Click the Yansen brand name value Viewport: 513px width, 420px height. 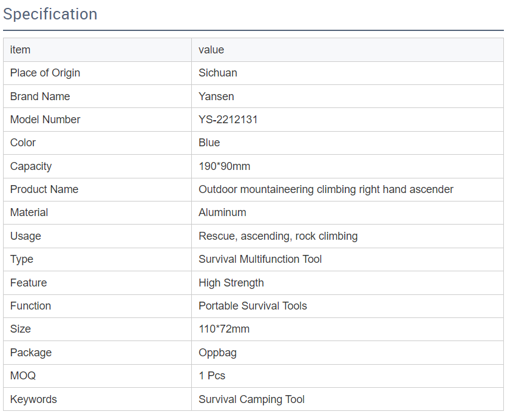(x=216, y=97)
